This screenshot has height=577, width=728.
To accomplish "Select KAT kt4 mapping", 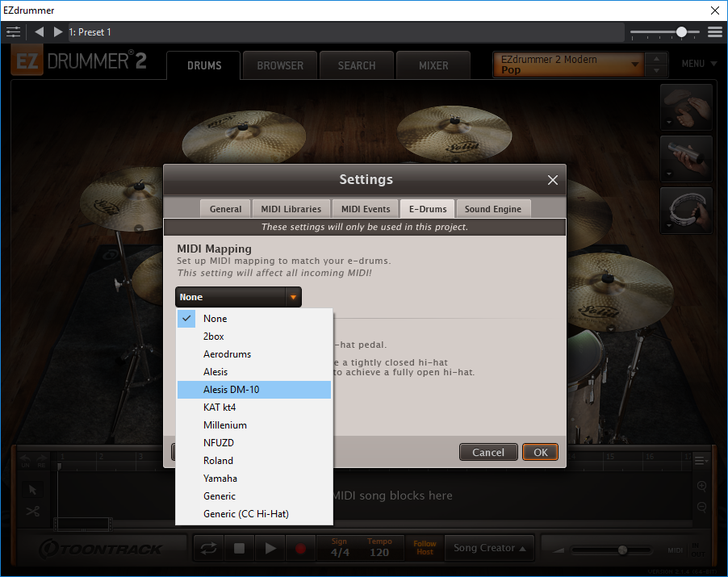I will point(254,407).
